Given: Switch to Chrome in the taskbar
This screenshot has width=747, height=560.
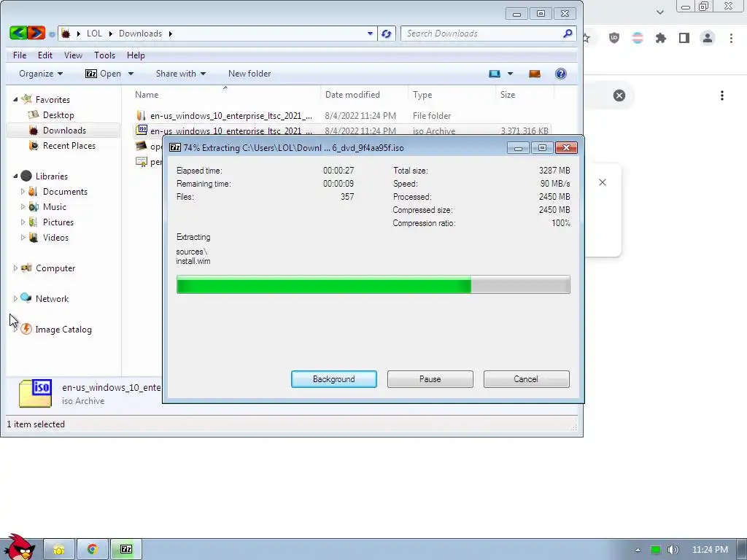Looking at the screenshot, I should tap(93, 550).
